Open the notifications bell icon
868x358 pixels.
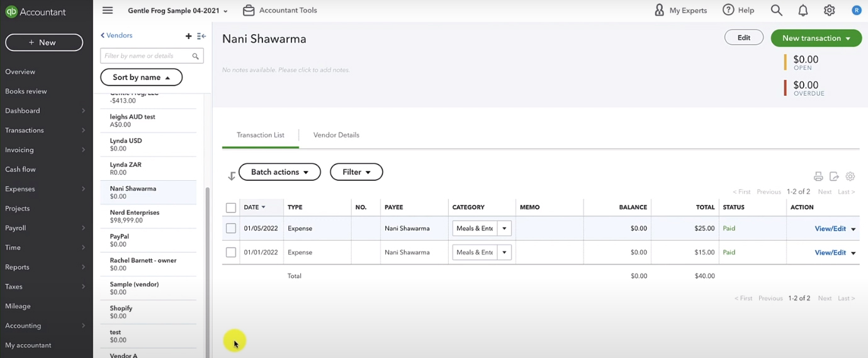[x=803, y=10]
